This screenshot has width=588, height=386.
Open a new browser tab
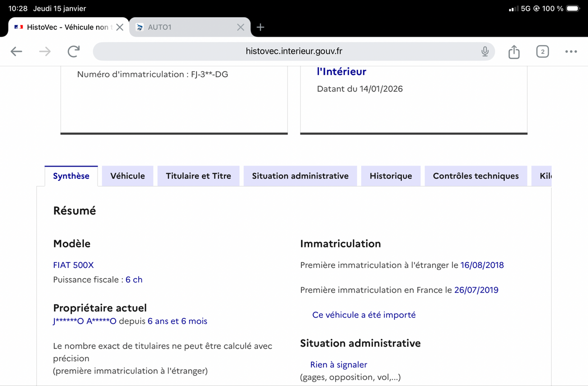click(x=261, y=27)
